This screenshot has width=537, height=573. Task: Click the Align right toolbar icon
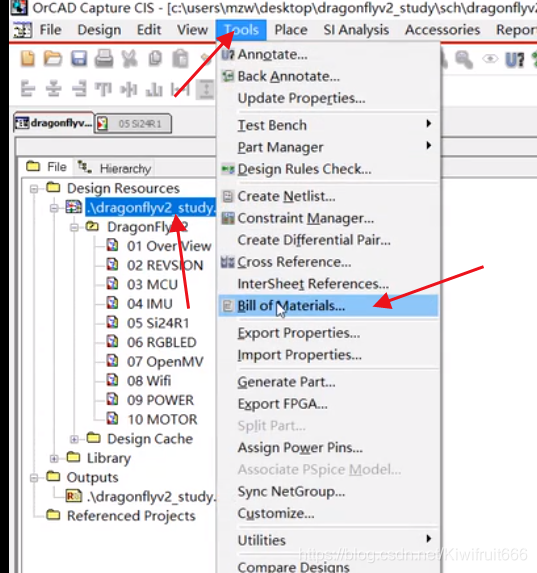[79, 89]
